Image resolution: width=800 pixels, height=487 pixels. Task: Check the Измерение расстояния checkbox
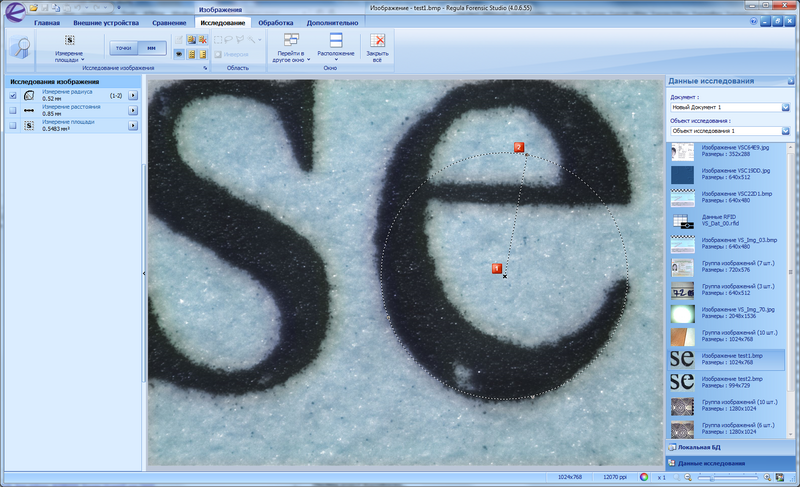click(13, 110)
